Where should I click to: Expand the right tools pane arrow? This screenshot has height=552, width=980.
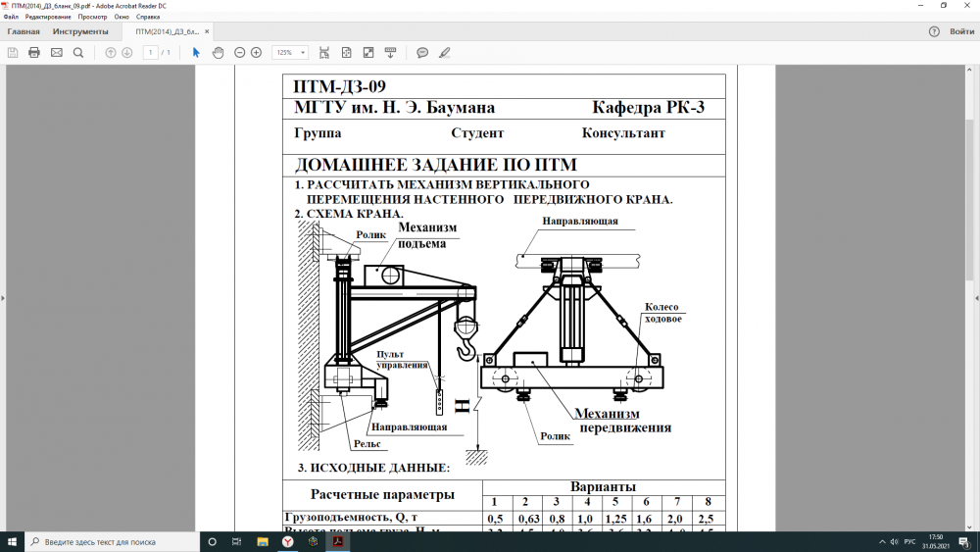coord(977,298)
